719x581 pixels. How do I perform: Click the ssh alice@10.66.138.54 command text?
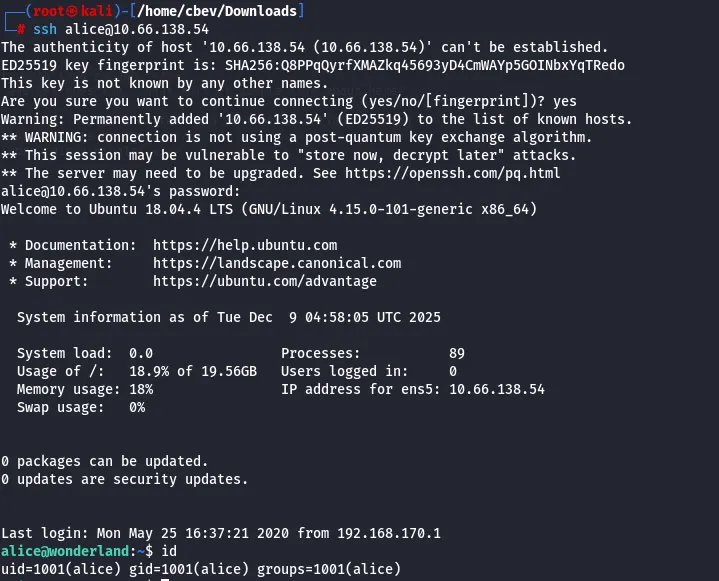pos(121,29)
